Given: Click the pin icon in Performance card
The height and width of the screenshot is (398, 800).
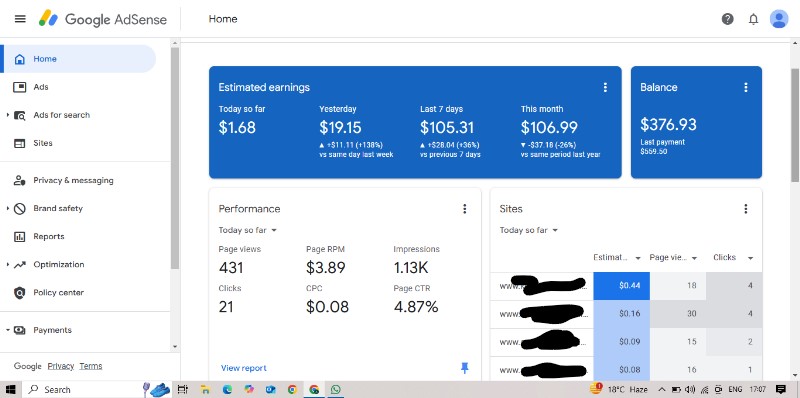Looking at the screenshot, I should (x=464, y=367).
